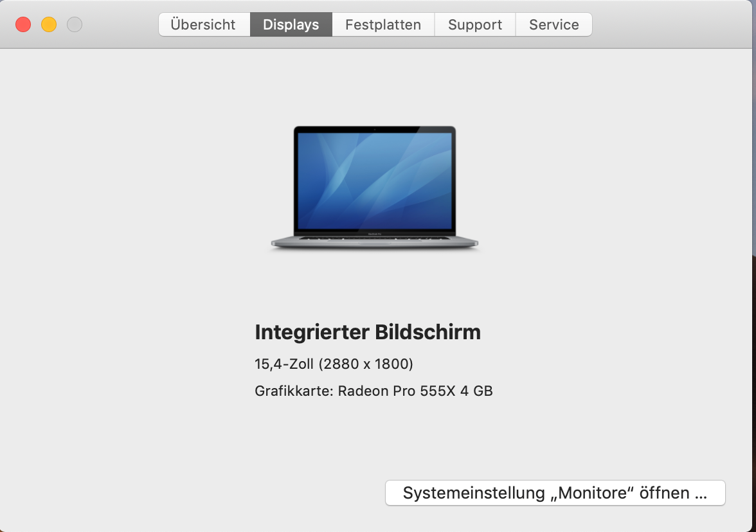
Task: Click the blue wallpaper on MacBook screen
Action: 375,181
